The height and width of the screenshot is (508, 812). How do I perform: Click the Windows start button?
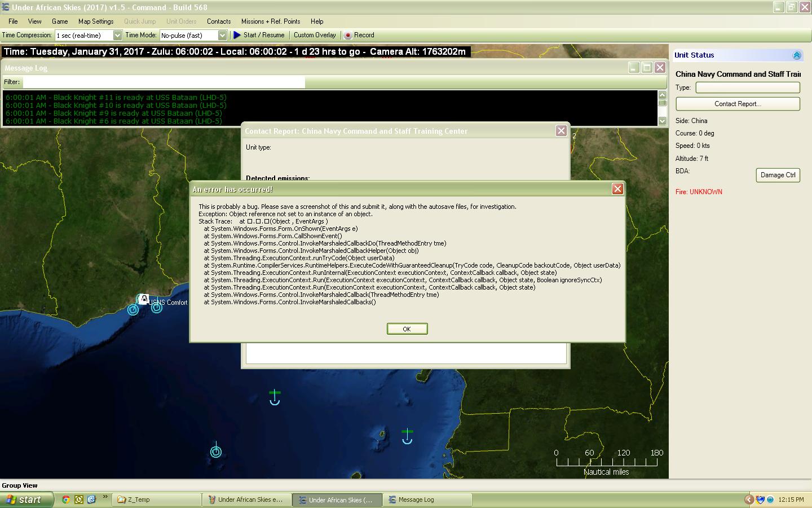click(x=27, y=500)
